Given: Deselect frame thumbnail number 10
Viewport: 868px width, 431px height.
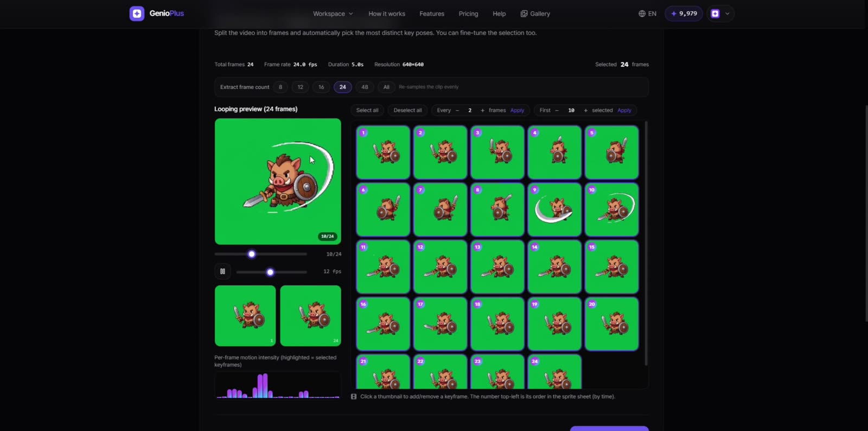Looking at the screenshot, I should point(611,210).
